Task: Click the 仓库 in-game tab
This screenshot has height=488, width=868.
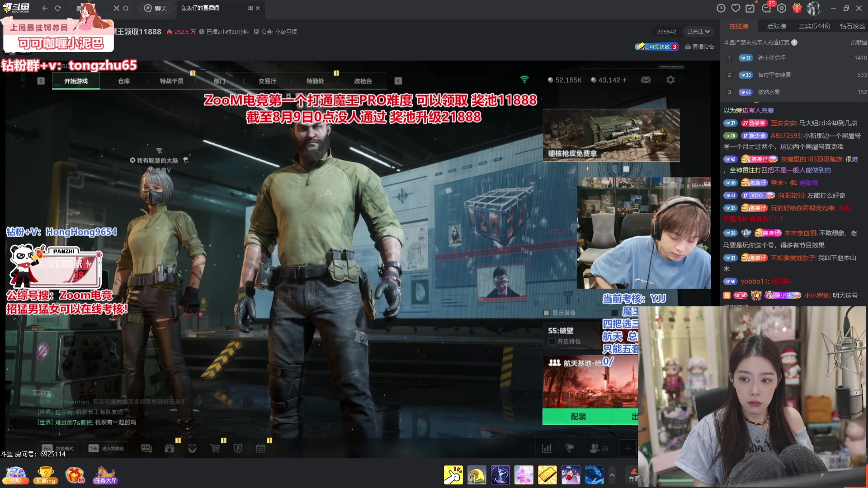Action: (x=124, y=81)
